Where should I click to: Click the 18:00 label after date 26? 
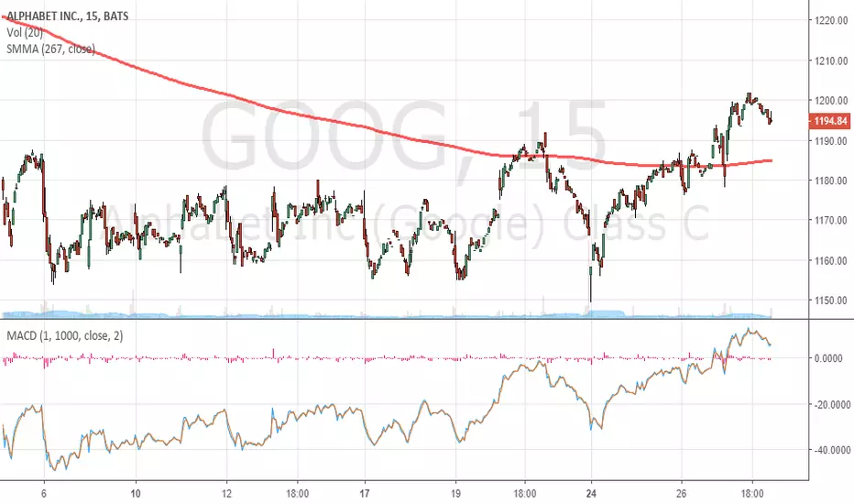[752, 494]
